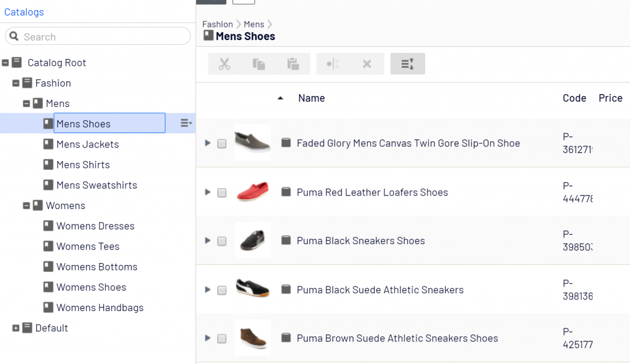Focus the catalog Search field
This screenshot has height=364, width=630.
98,36
